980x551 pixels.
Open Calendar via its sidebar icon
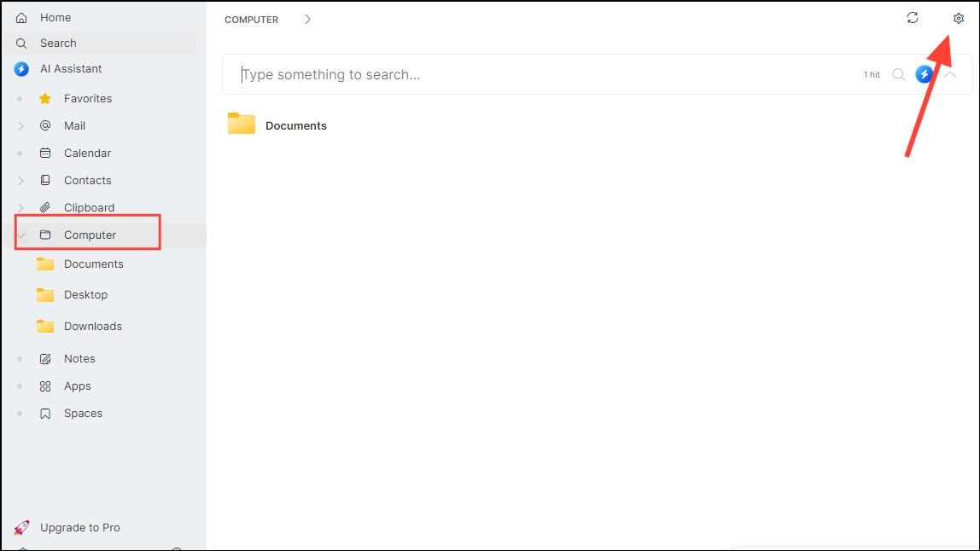(x=44, y=153)
